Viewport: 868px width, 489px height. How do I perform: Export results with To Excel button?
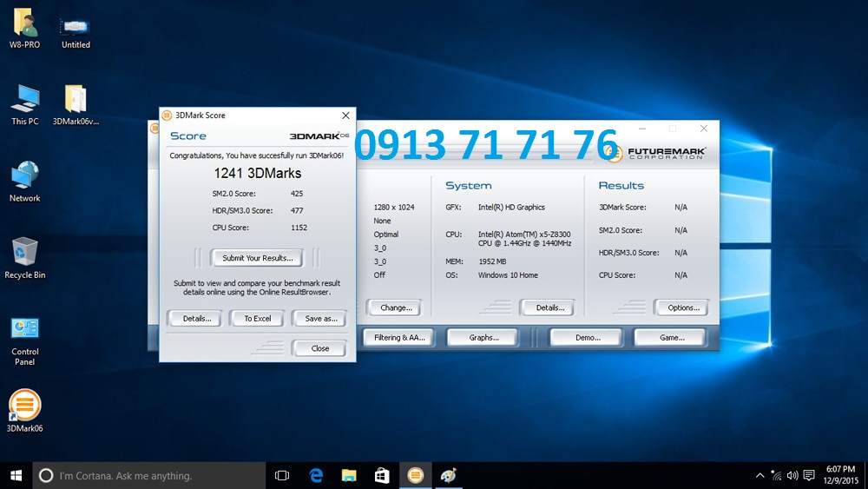click(x=258, y=319)
